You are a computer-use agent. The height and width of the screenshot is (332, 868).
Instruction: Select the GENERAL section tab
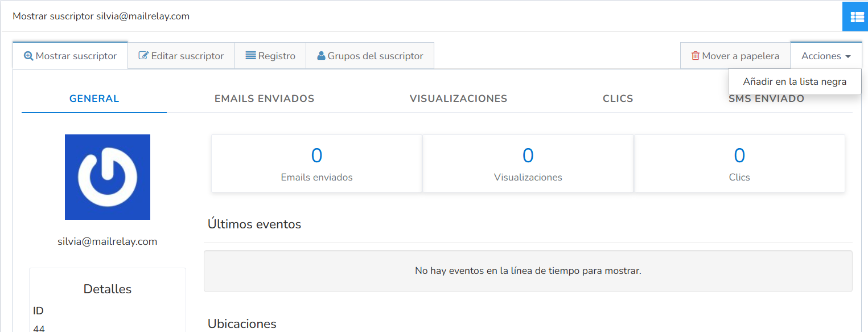[x=94, y=99]
